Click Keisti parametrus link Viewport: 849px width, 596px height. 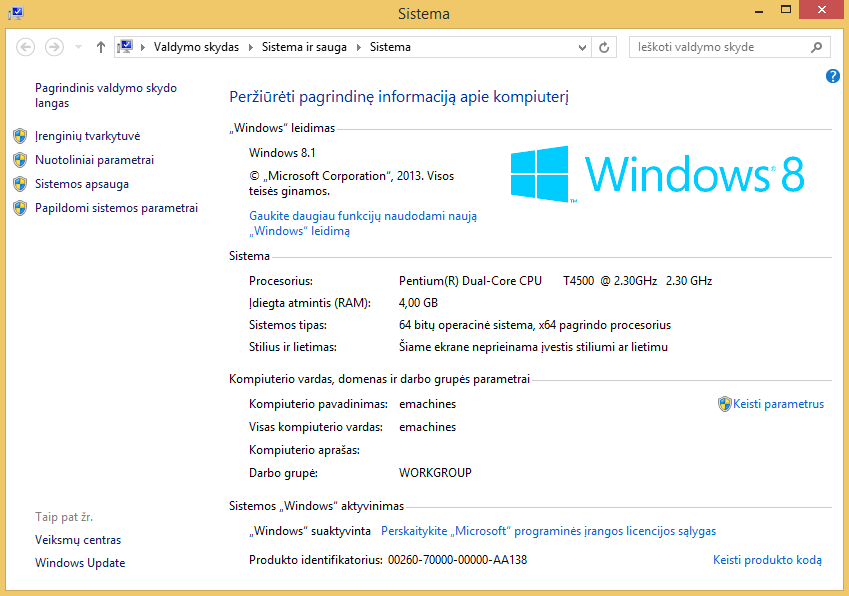(x=778, y=404)
